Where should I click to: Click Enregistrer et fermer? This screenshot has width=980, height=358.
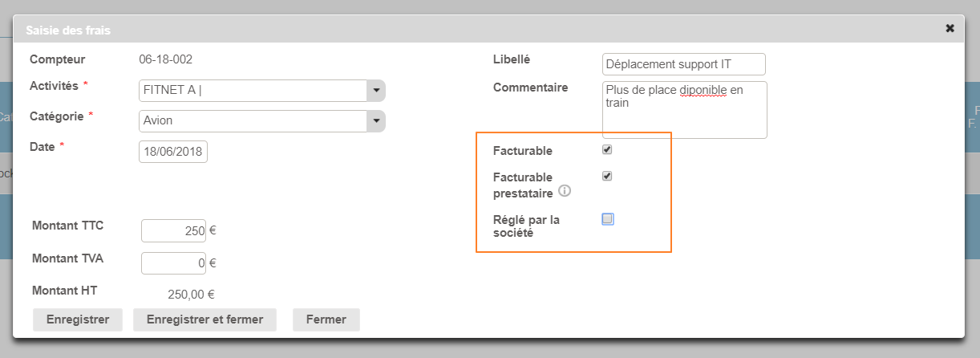[205, 319]
